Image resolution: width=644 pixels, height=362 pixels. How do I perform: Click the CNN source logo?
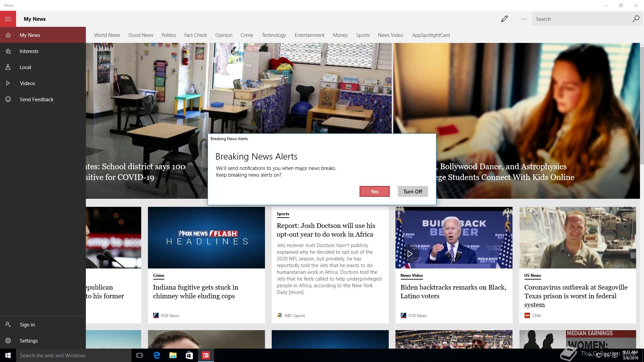tap(527, 315)
